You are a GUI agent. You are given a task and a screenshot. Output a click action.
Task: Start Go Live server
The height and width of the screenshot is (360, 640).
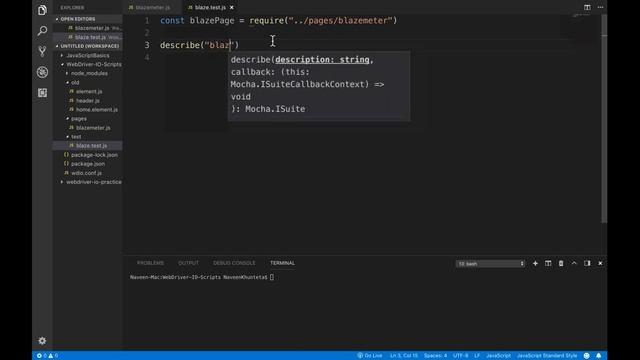pyautogui.click(x=370, y=356)
